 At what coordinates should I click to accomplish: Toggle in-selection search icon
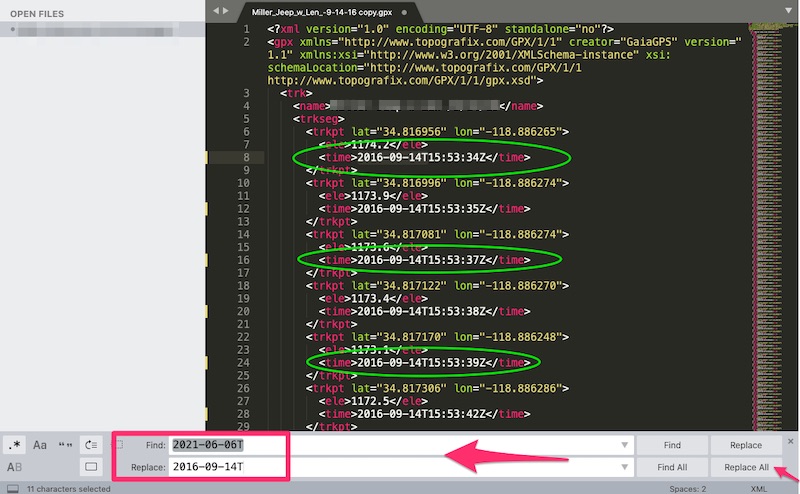92,467
